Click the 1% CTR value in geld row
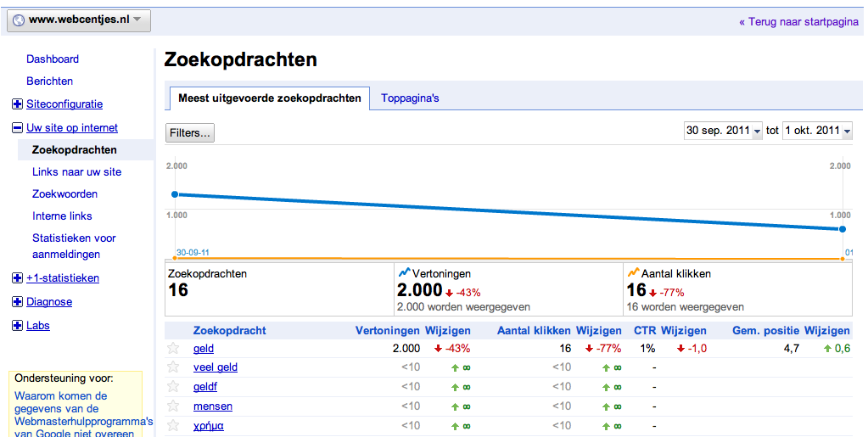Image resolution: width=868 pixels, height=437 pixels. (x=647, y=349)
